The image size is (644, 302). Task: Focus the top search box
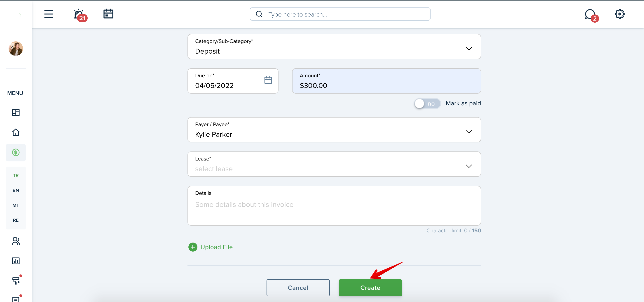click(340, 14)
